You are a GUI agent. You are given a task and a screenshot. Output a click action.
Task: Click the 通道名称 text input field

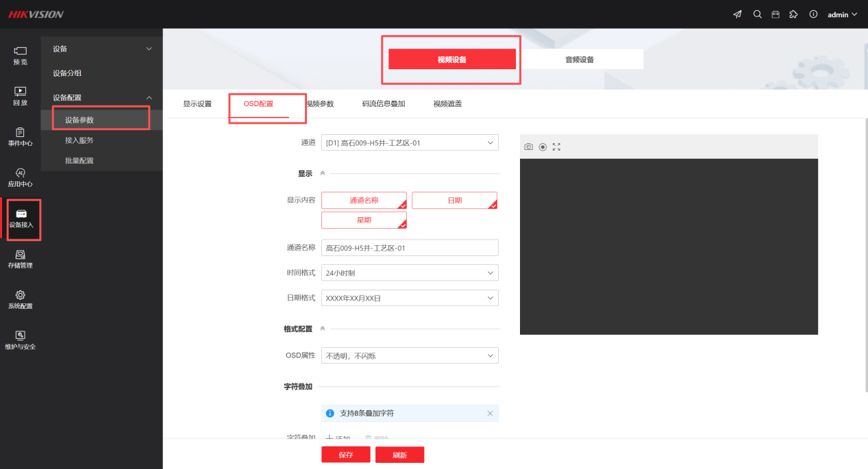pos(410,248)
